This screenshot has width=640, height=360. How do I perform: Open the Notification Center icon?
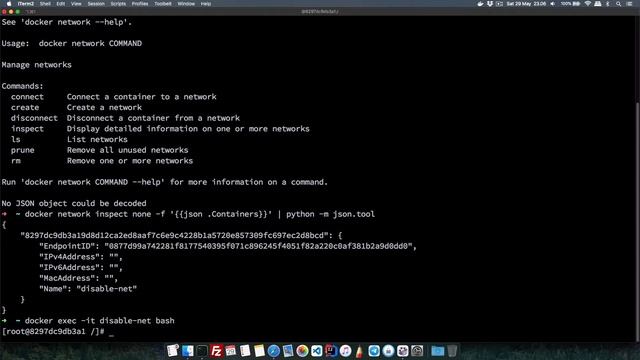point(629,4)
